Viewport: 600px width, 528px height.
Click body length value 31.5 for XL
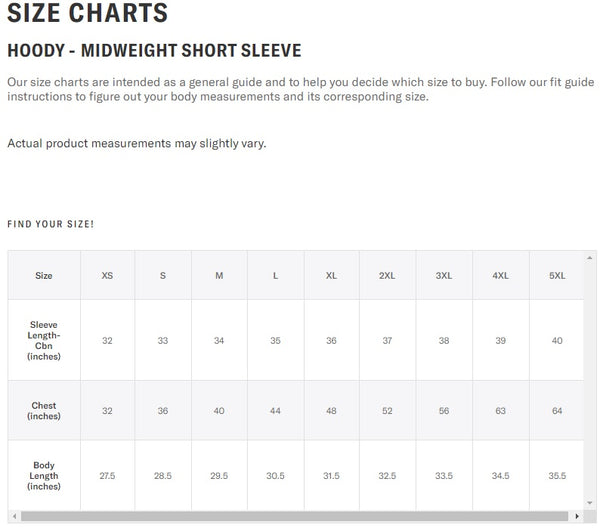331,476
